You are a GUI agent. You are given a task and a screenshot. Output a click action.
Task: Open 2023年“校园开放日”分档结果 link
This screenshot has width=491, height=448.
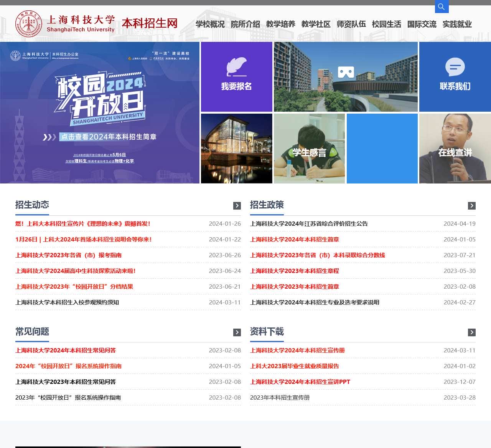tap(74, 287)
